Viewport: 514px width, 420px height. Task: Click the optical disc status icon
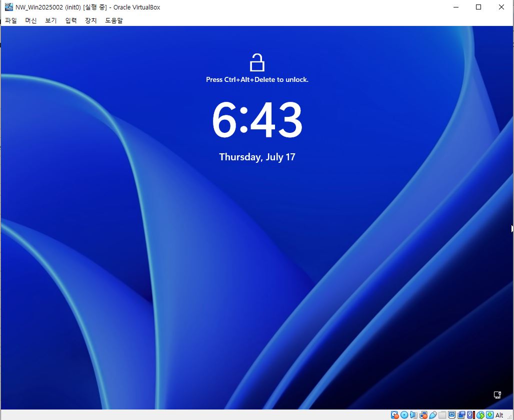404,415
